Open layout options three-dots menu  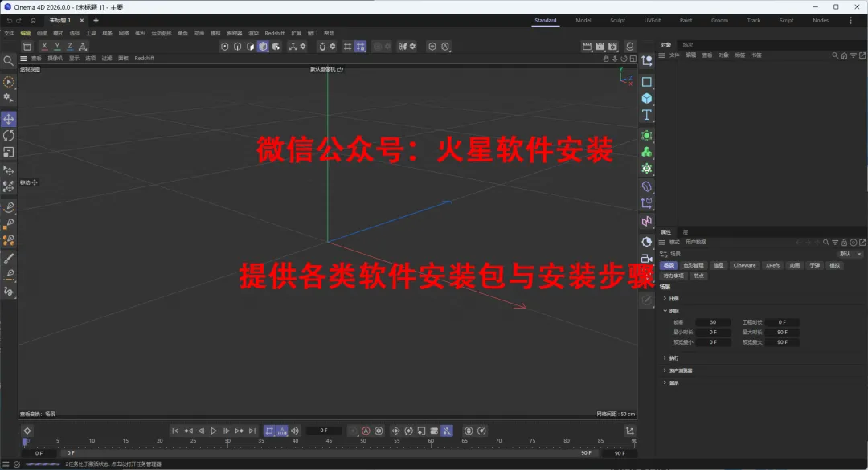coord(851,20)
